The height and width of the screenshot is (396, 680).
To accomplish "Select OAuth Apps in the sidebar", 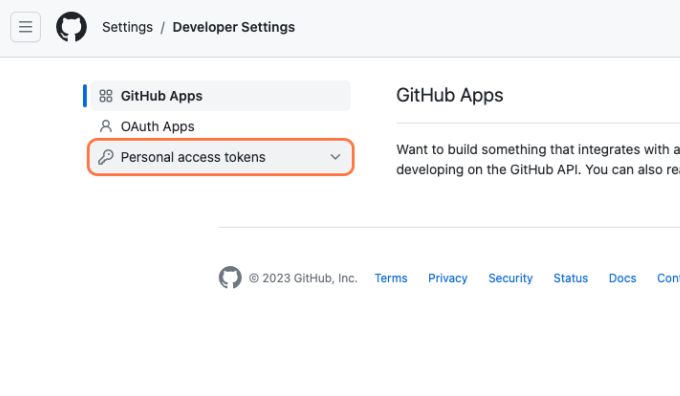I will click(x=221, y=126).
